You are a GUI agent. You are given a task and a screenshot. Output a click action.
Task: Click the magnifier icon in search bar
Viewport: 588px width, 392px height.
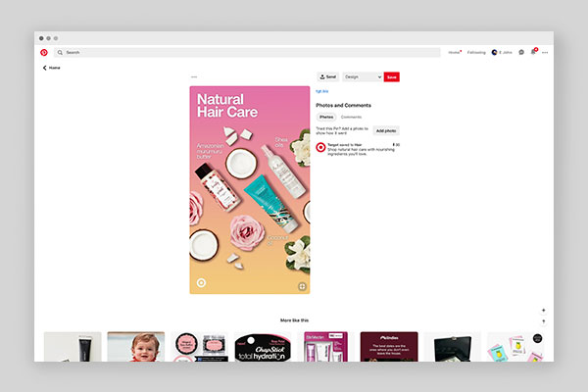coord(60,53)
